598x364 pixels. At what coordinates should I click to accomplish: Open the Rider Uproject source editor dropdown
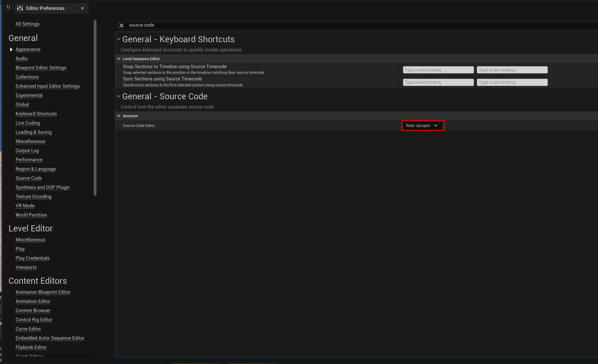pyautogui.click(x=422, y=126)
